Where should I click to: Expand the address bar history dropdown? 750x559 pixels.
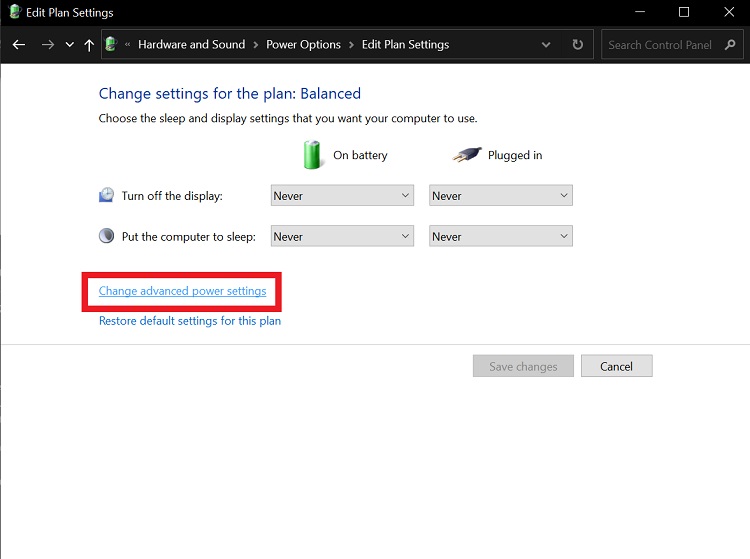coord(546,45)
